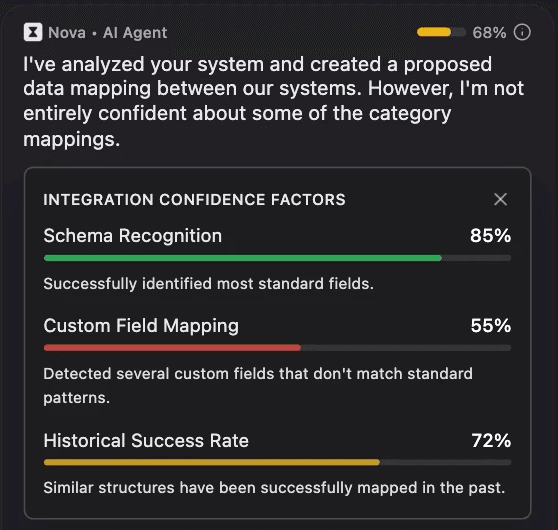The height and width of the screenshot is (530, 558).
Task: Click the Nova • AI Agent name label
Action: (x=107, y=33)
